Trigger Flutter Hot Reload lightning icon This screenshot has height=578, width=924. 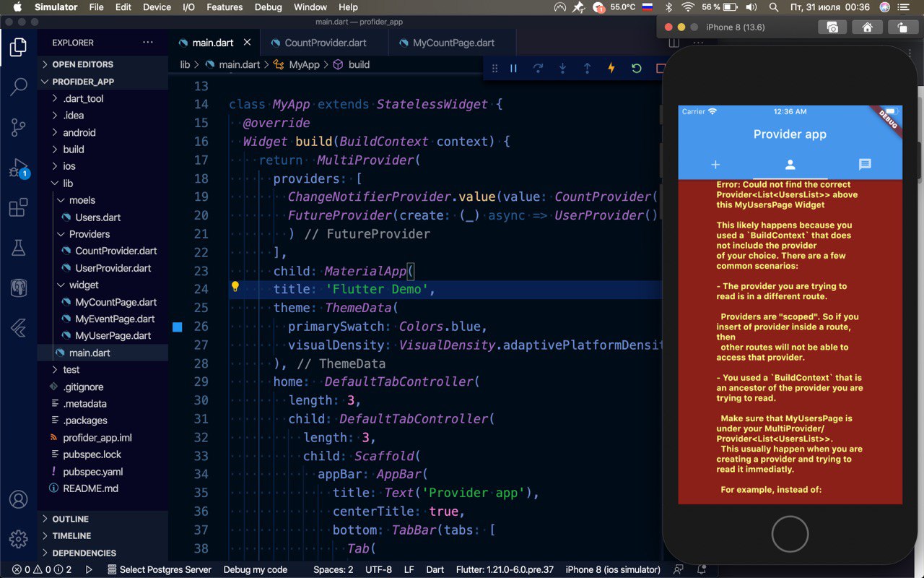tap(611, 68)
